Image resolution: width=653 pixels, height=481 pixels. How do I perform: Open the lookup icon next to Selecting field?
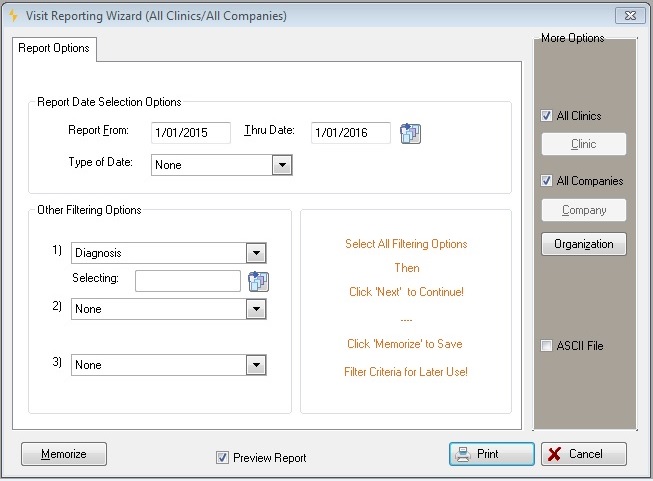tap(258, 282)
